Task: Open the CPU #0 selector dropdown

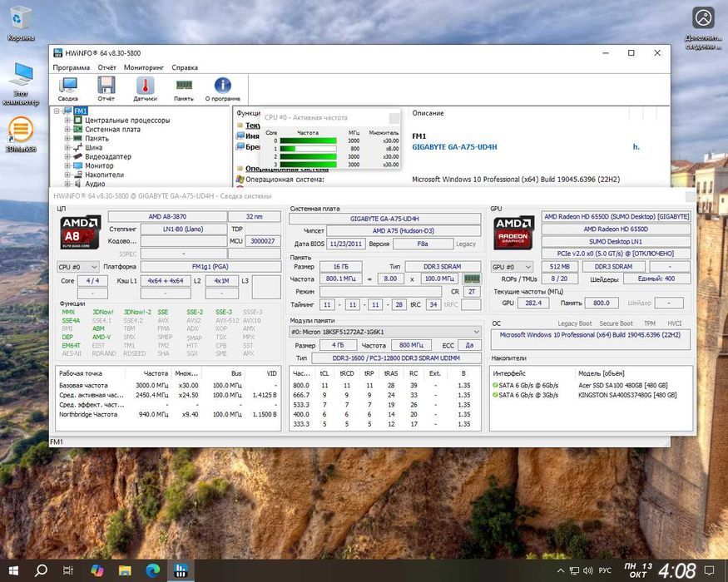Action: click(78, 267)
